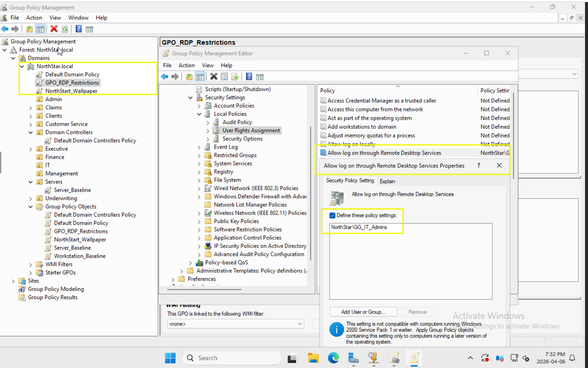Click green Refresh icon in main toolbar
588x368 pixels.
click(x=65, y=29)
